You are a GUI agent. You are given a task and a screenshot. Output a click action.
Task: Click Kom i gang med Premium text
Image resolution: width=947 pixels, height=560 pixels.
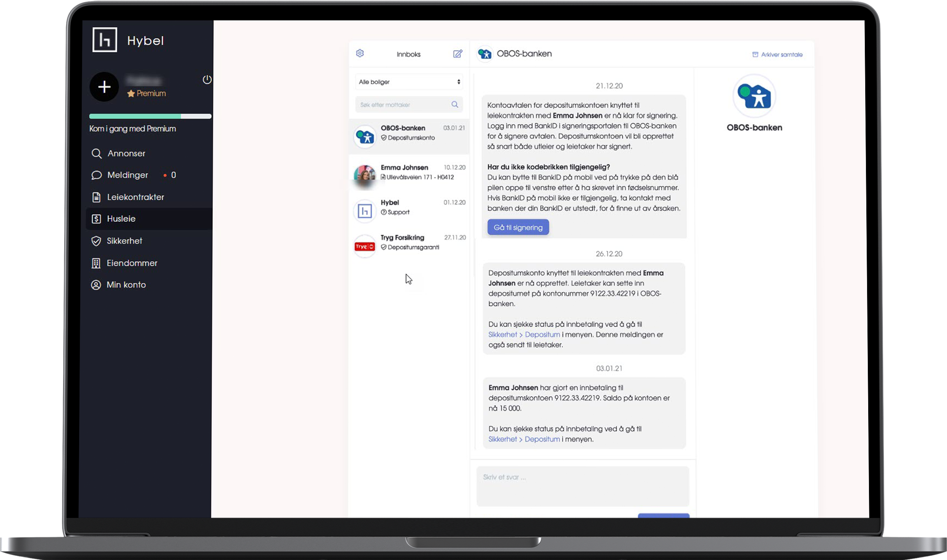point(133,129)
